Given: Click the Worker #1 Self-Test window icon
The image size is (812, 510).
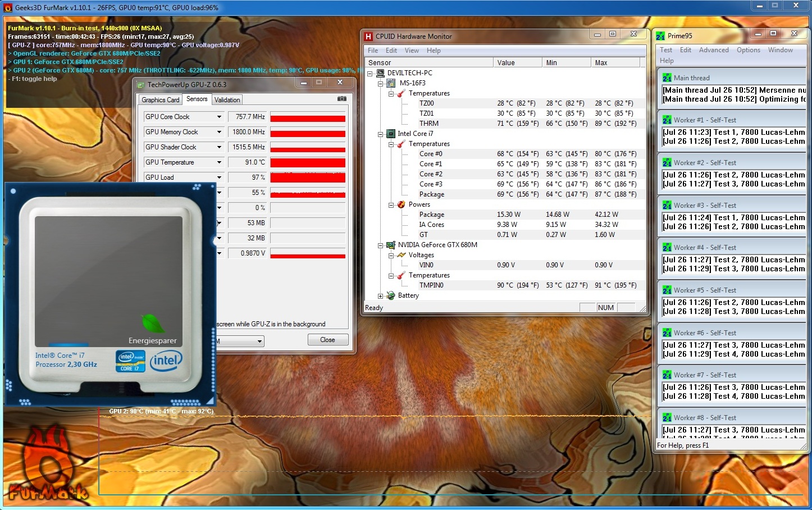Looking at the screenshot, I should [x=667, y=120].
